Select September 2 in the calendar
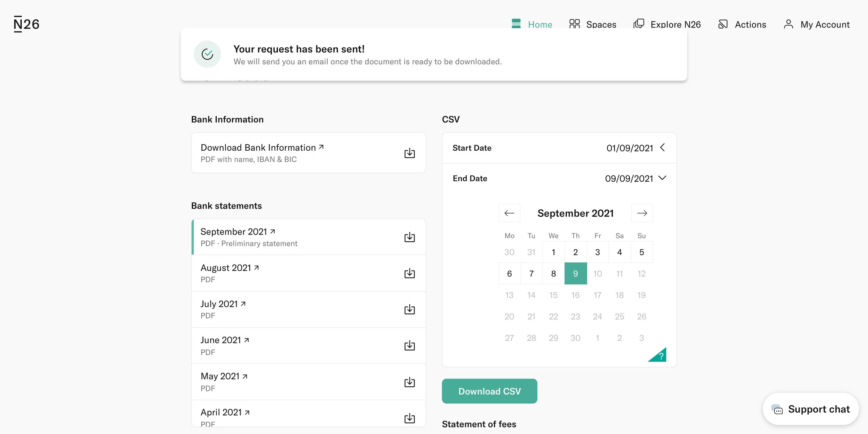The width and height of the screenshot is (868, 434). 575,252
